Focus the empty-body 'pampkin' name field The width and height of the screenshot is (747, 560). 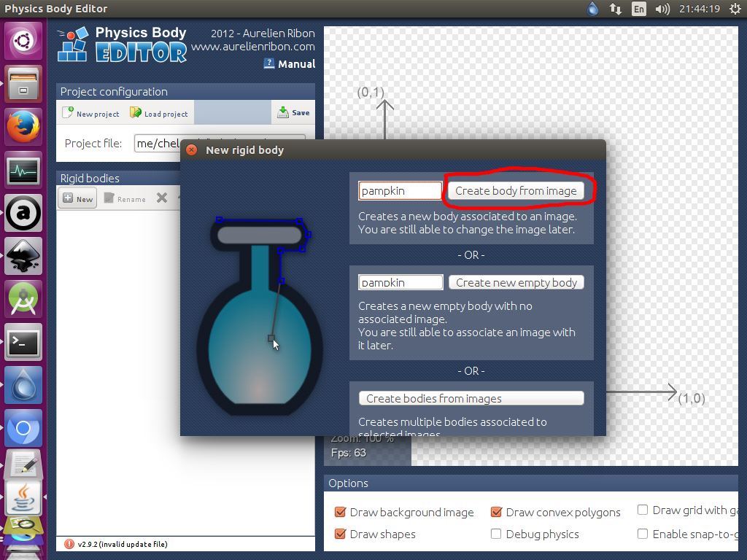click(400, 282)
